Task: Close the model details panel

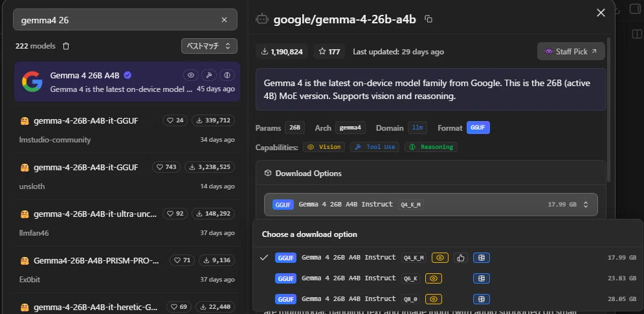Action: pos(601,13)
